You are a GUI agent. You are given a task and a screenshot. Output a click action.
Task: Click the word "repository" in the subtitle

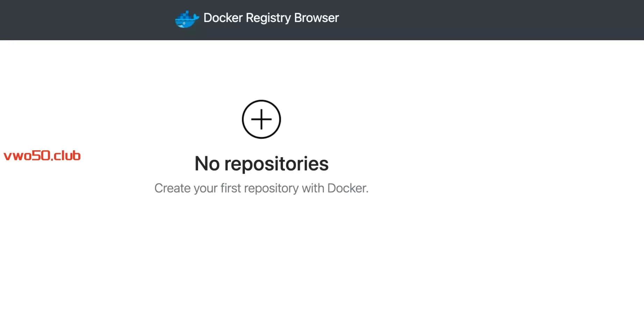[271, 188]
